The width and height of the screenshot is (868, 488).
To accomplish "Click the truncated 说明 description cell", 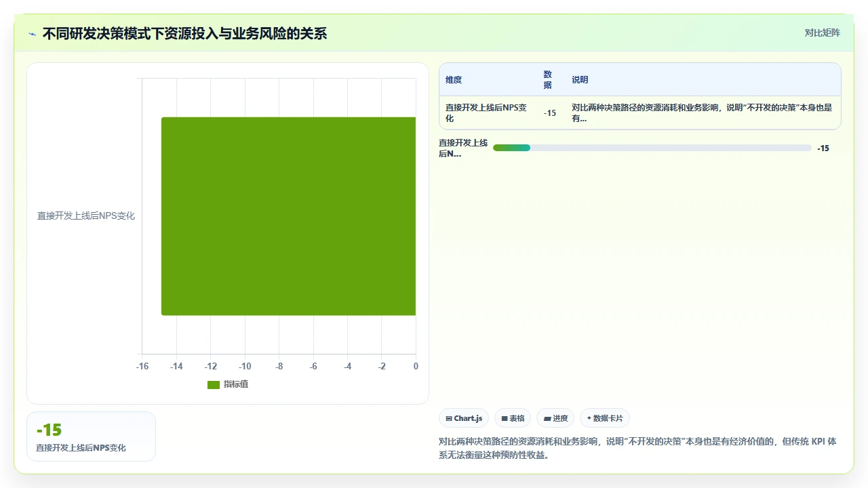I will pos(702,113).
